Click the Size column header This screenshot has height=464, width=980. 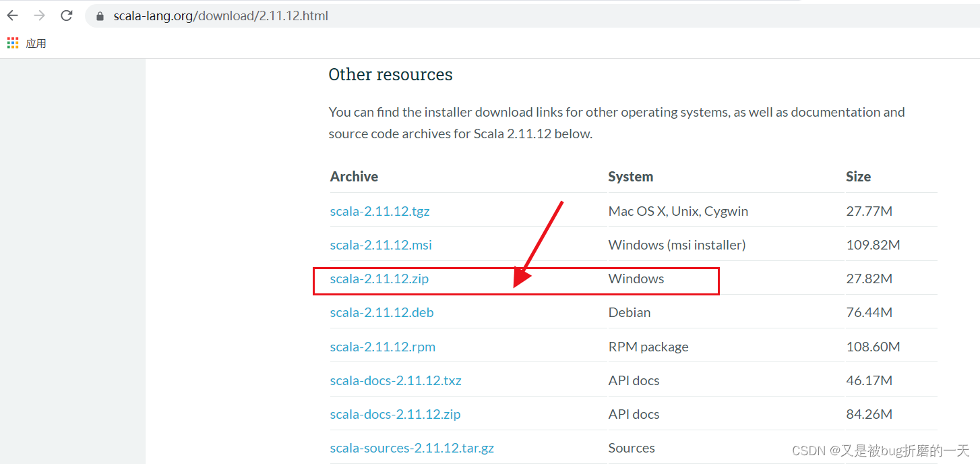(858, 177)
